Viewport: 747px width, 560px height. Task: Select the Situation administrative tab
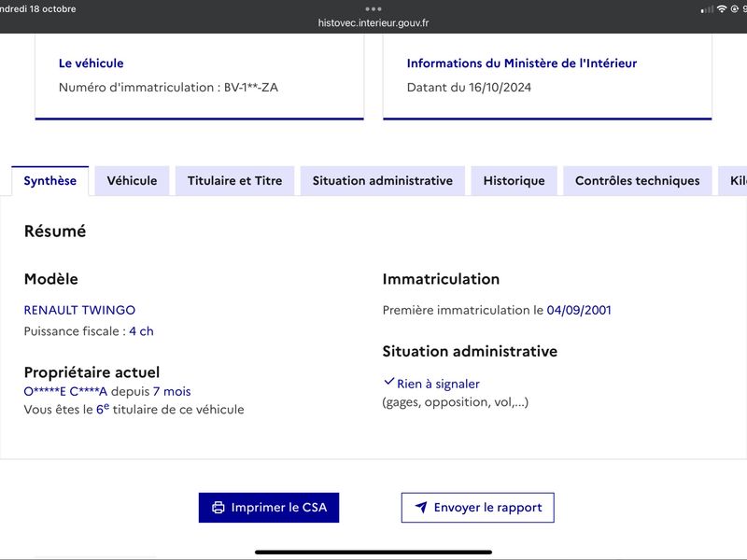383,181
